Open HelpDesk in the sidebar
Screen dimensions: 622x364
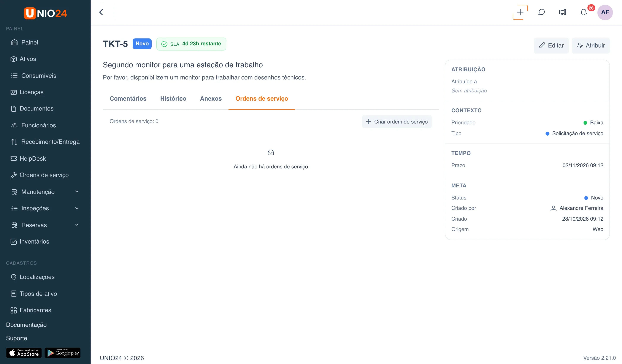(x=45, y=158)
